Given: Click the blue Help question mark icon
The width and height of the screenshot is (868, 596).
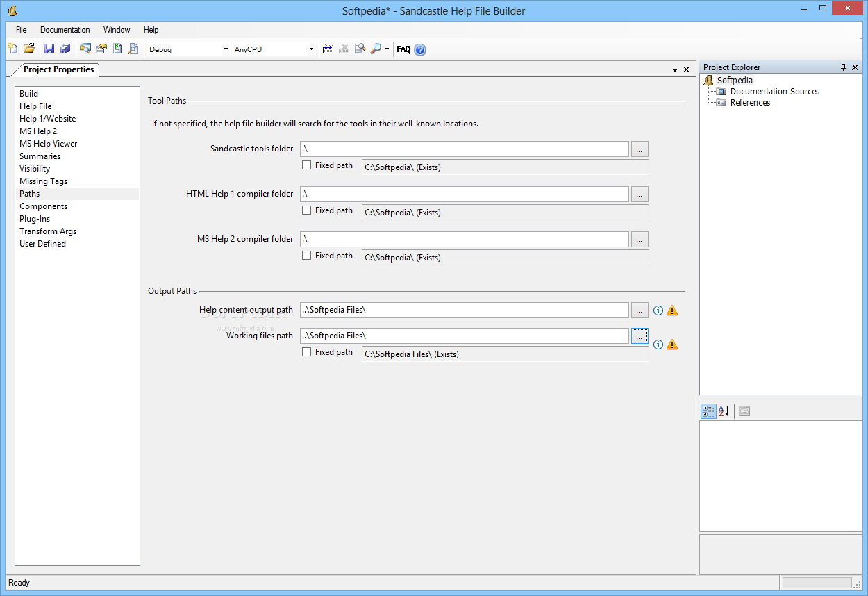Looking at the screenshot, I should click(x=420, y=49).
